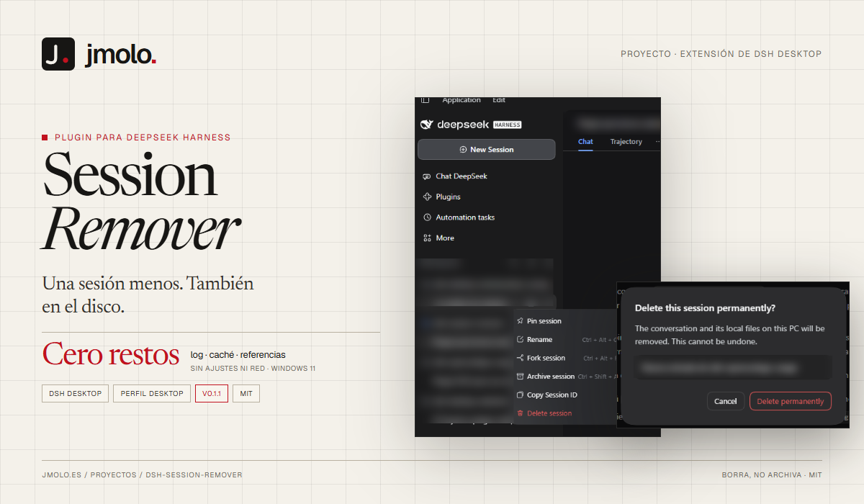Open the overflow dots next to Trajectory tab
The width and height of the screenshot is (864, 504).
pos(657,142)
